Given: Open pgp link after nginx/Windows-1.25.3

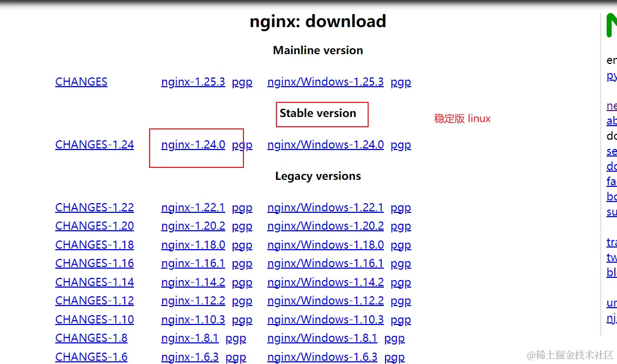Looking at the screenshot, I should coord(401,82).
